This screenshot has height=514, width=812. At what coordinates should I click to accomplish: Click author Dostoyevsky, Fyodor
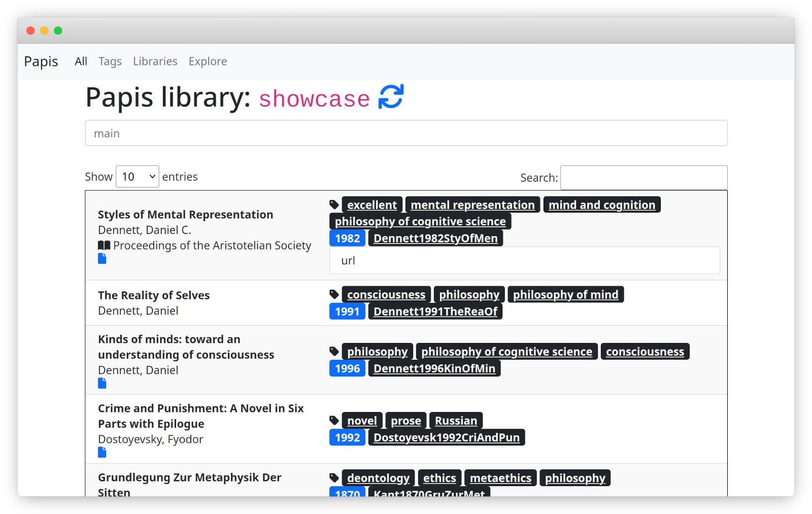tap(150, 439)
